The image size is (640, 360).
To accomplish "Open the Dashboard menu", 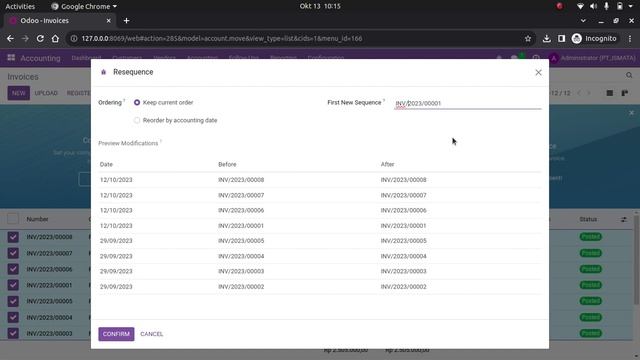I will click(86, 58).
